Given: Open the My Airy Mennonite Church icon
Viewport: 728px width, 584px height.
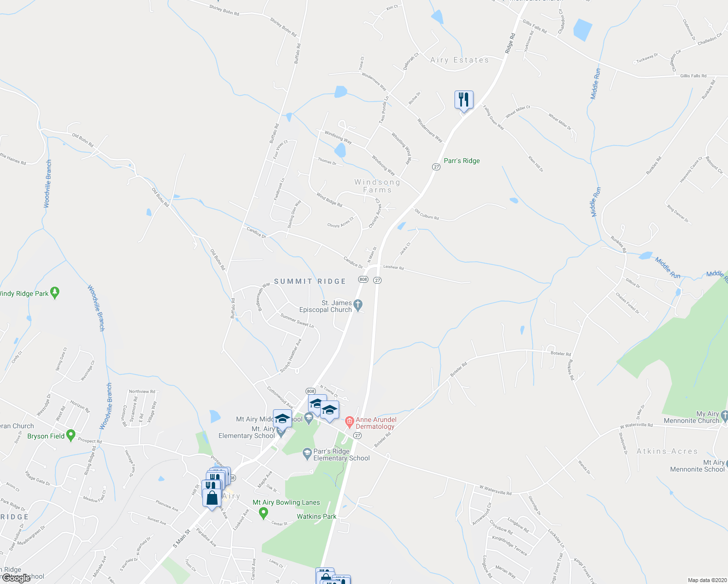Looking at the screenshot, I should pos(725,415).
